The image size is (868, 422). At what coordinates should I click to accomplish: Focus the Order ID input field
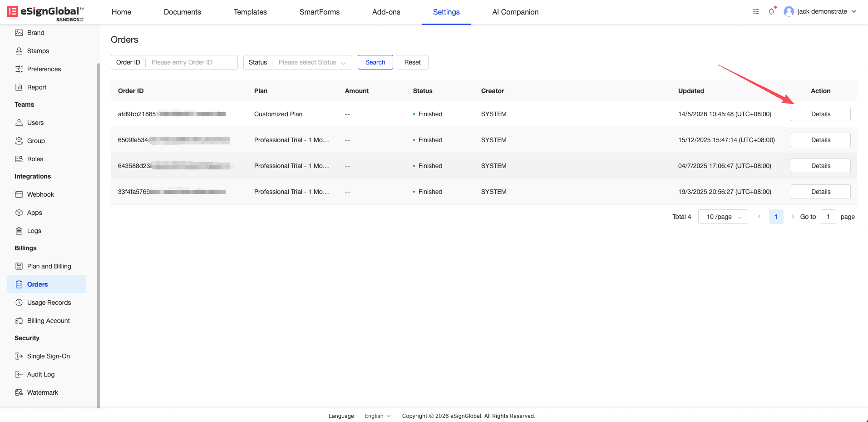click(x=191, y=62)
